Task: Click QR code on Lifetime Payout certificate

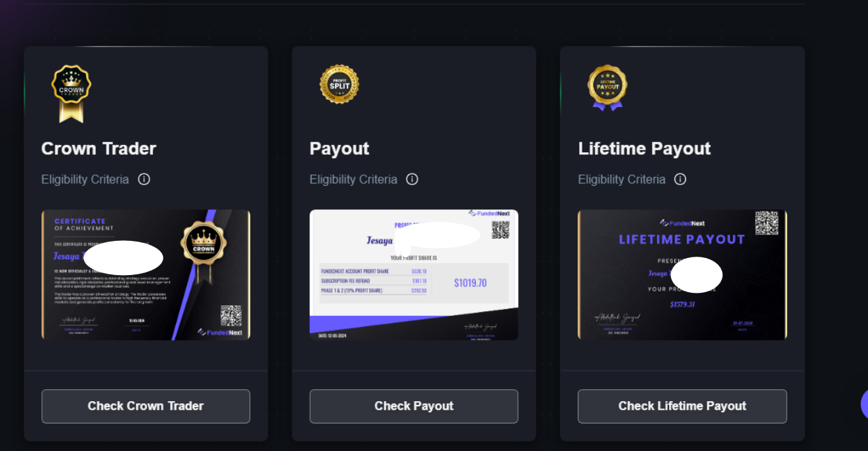Action: pos(766,223)
